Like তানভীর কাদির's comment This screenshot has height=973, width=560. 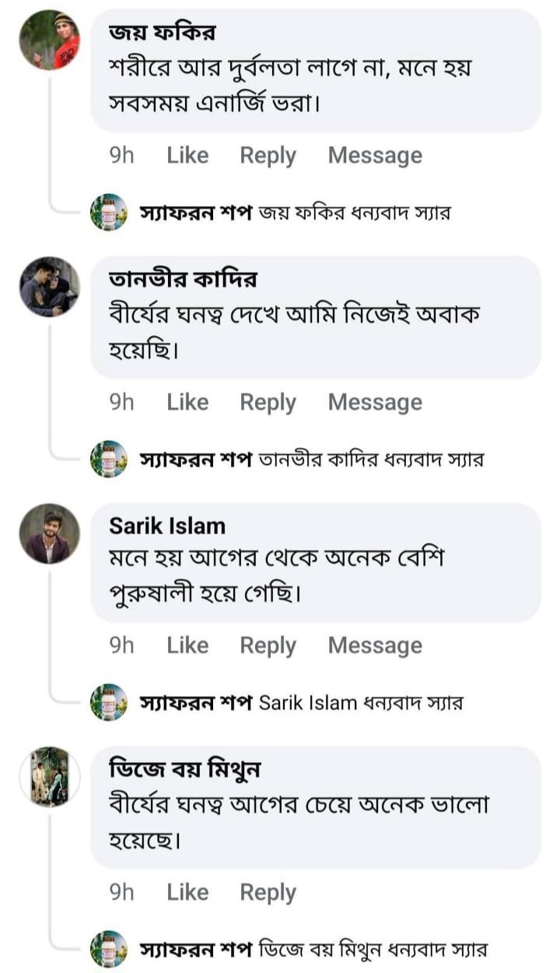[x=187, y=402]
